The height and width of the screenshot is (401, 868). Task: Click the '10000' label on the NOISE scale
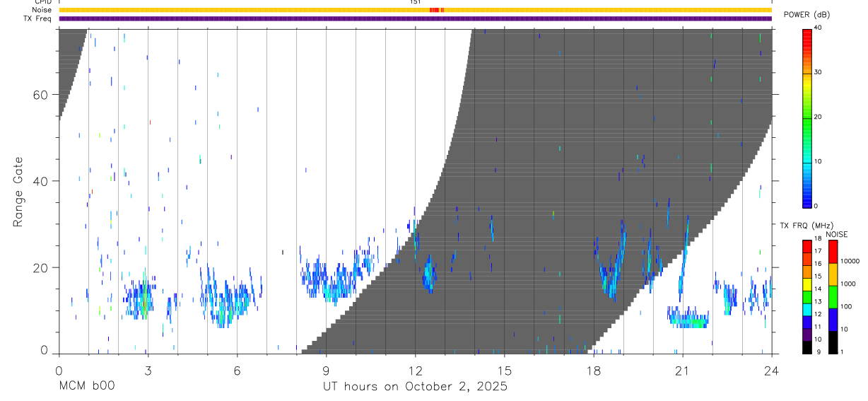tap(850, 261)
